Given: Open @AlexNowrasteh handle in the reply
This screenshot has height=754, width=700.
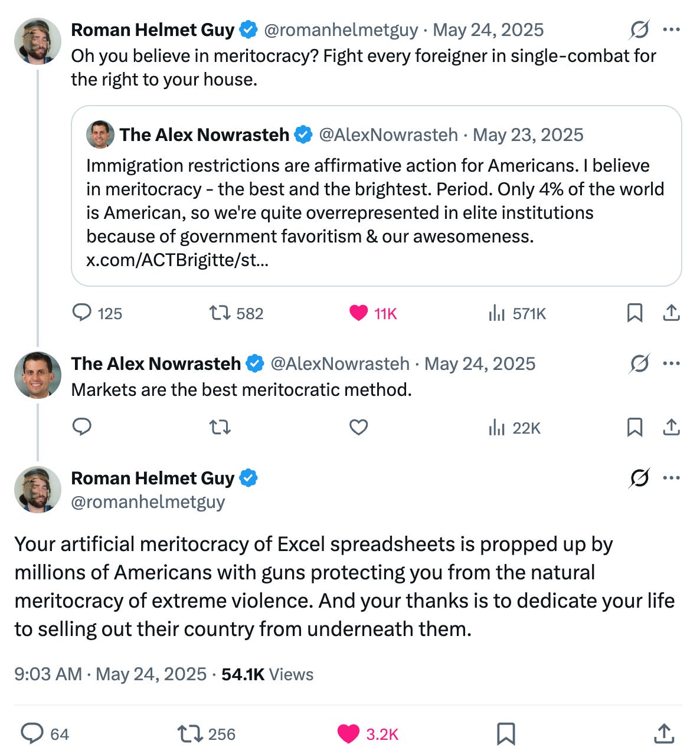Looking at the screenshot, I should [339, 363].
